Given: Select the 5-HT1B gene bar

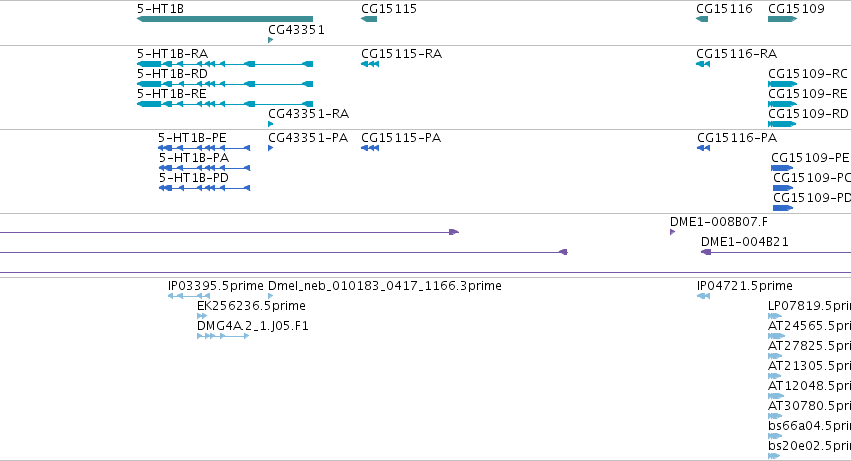Looking at the screenshot, I should coord(225,19).
